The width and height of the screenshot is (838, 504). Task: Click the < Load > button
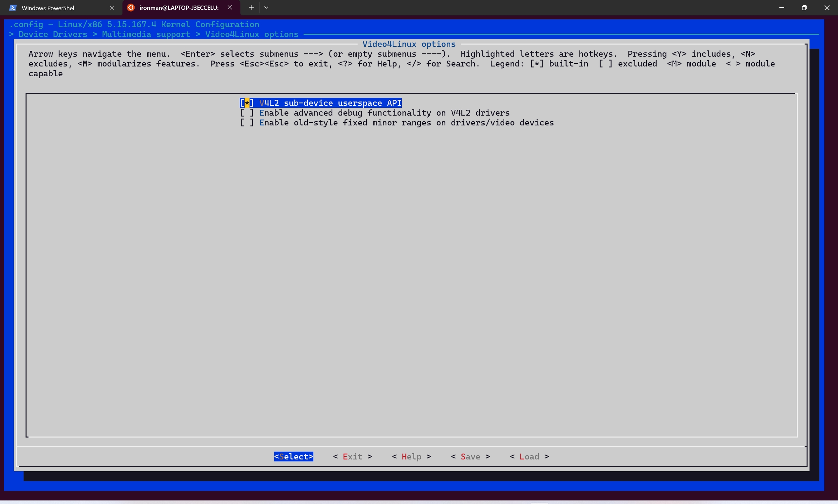(529, 457)
